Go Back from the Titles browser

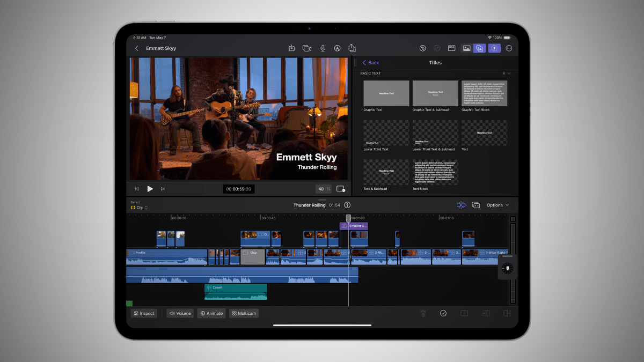point(370,63)
